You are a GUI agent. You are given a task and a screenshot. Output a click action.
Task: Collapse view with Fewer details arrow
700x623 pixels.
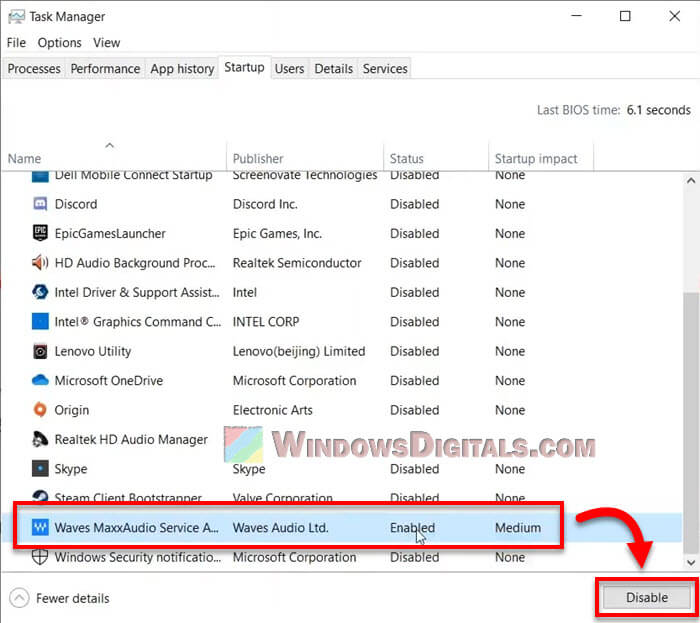[x=19, y=598]
